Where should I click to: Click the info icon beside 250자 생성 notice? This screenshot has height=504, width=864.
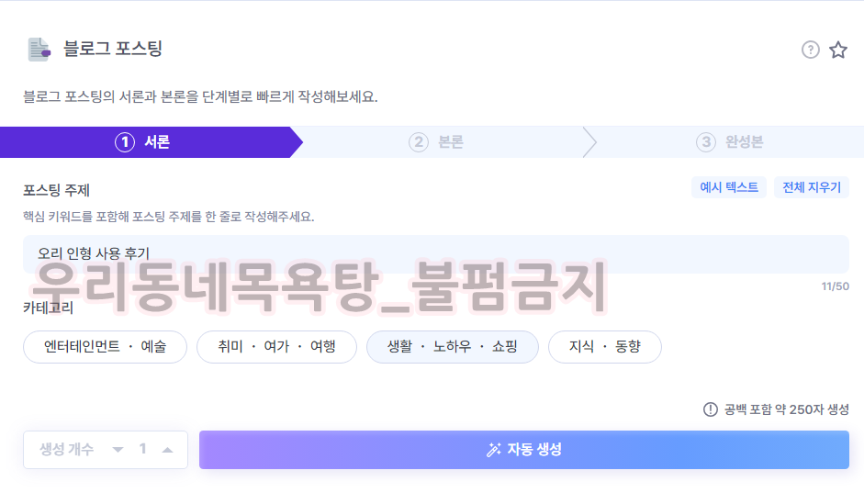(x=710, y=409)
